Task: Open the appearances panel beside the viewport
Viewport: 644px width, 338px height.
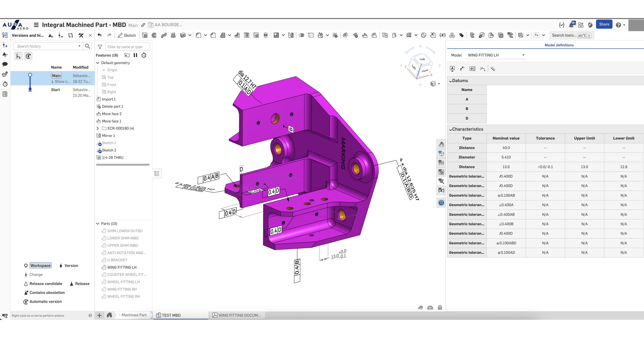Action: click(441, 144)
